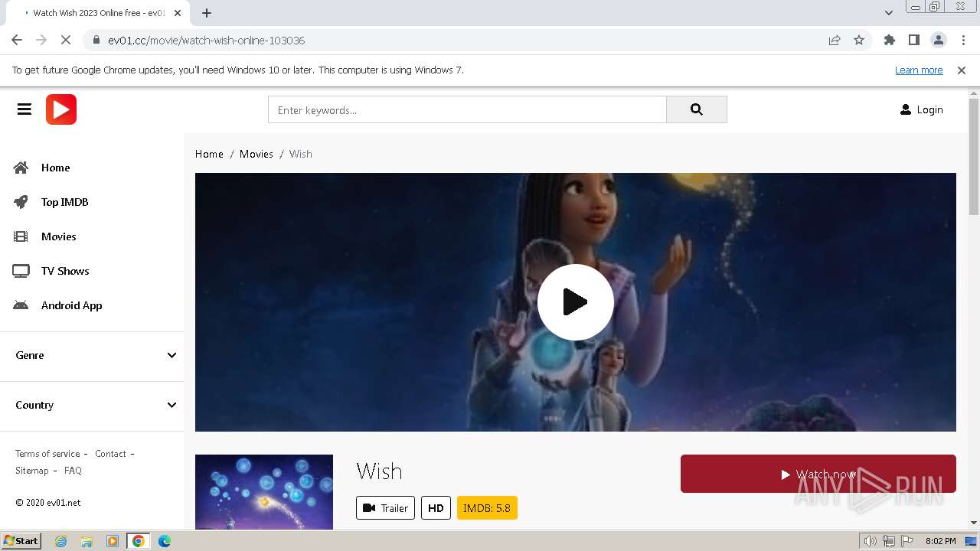This screenshot has width=980, height=551.
Task: Click the Wish poster thumbnail
Action: pos(264,492)
